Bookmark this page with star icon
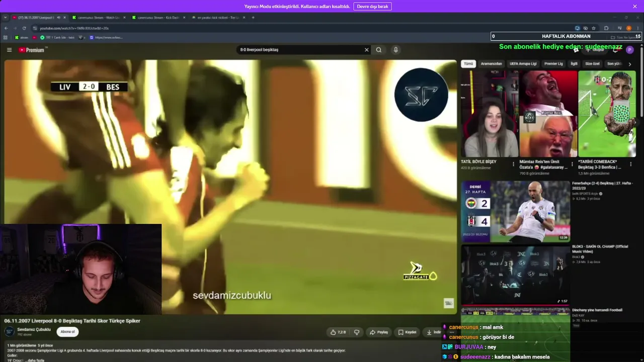The image size is (644, 362). (x=594, y=28)
